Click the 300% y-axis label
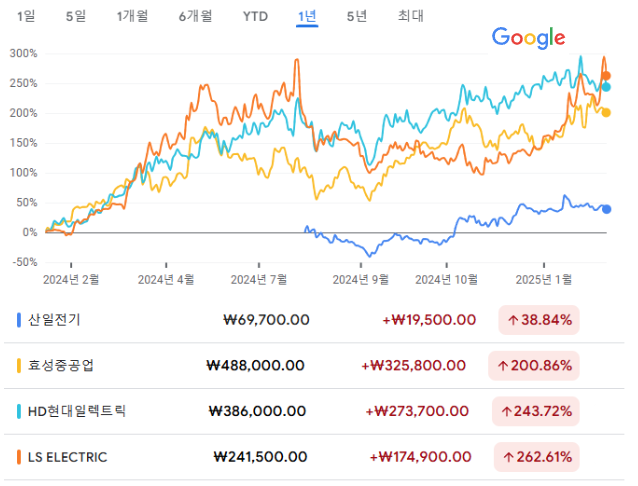This screenshot has width=638, height=486. coord(24,53)
